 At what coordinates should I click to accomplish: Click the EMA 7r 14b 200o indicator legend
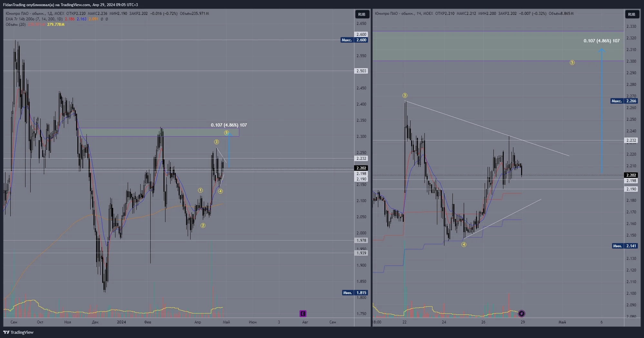34,19
